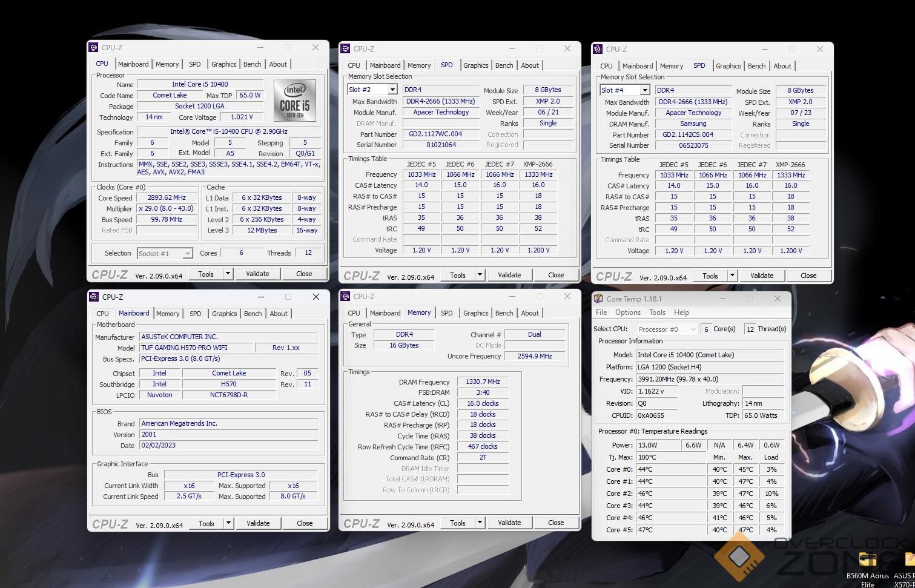Open the Processor #0 dropdown in Core Temp
This screenshot has height=588, width=915.
pos(693,329)
